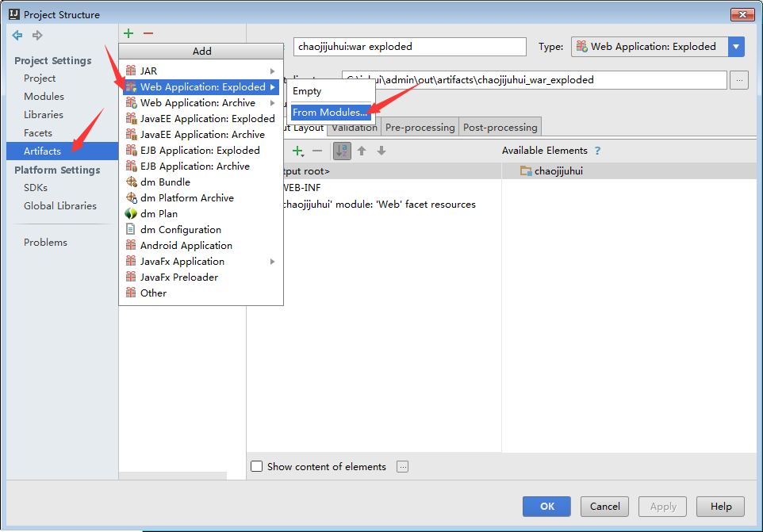763x532 pixels.
Task: Move selected element up arrow
Action: (x=362, y=151)
